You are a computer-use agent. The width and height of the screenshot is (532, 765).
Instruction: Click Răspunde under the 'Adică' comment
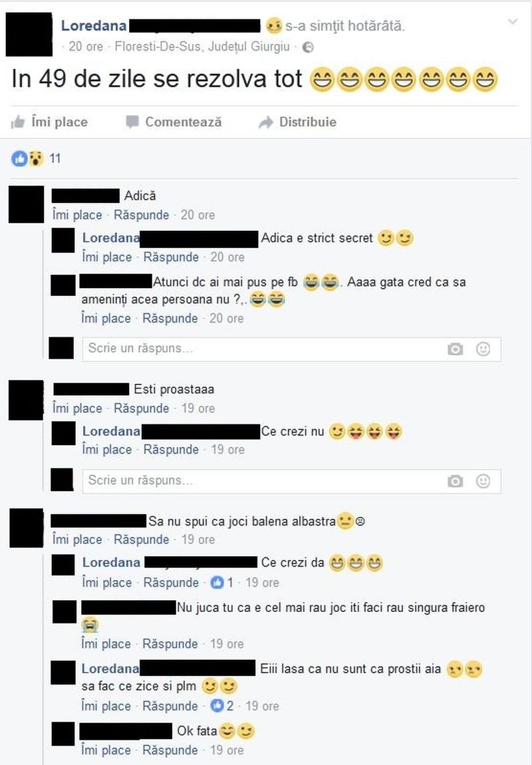click(x=142, y=215)
